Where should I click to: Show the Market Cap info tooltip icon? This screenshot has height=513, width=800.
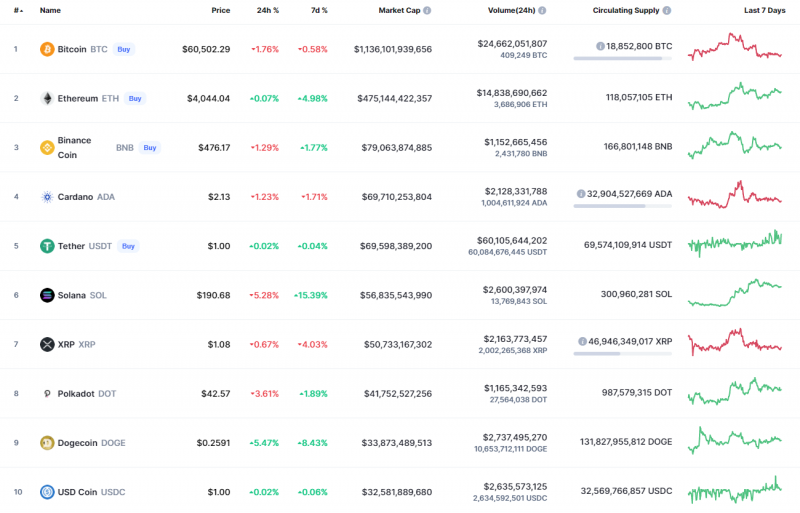coord(427,10)
